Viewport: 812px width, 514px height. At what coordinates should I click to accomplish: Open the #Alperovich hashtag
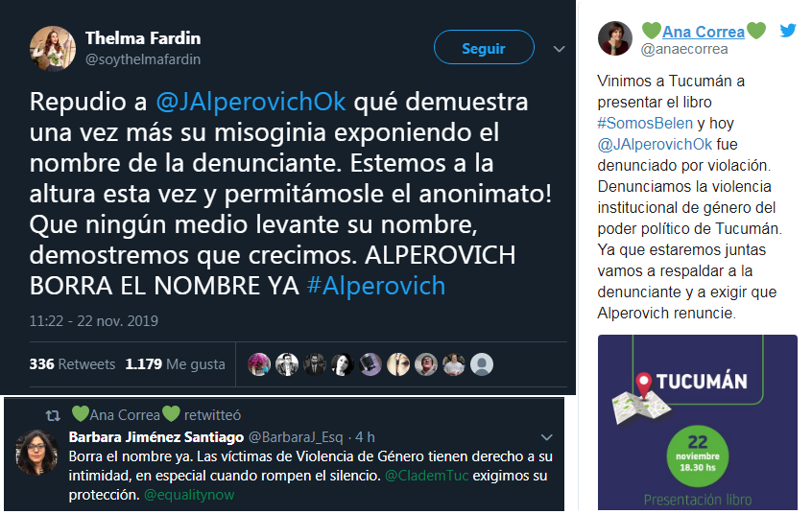pos(376,286)
